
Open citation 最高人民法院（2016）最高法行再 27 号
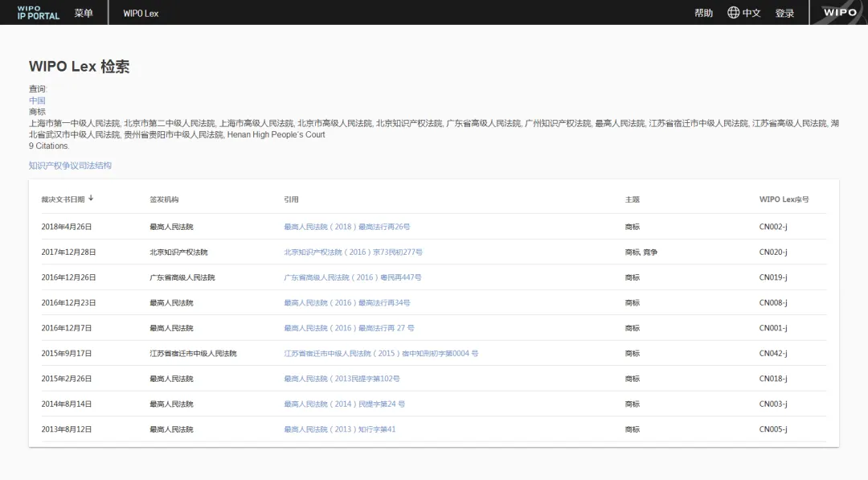point(350,328)
